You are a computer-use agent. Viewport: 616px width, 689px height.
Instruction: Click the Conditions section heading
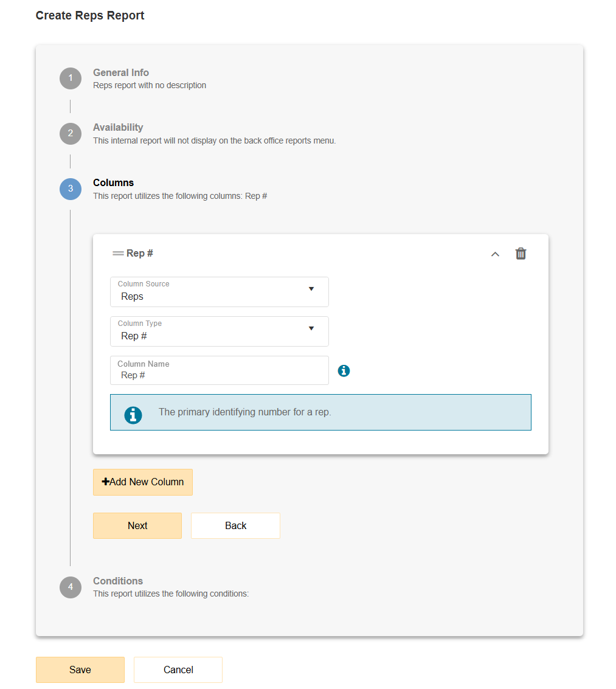tap(118, 581)
